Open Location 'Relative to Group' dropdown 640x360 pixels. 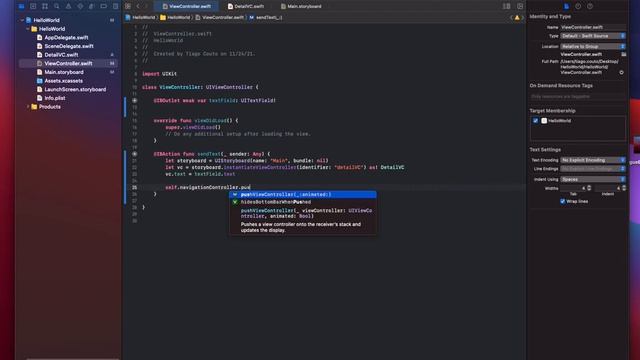click(593, 47)
